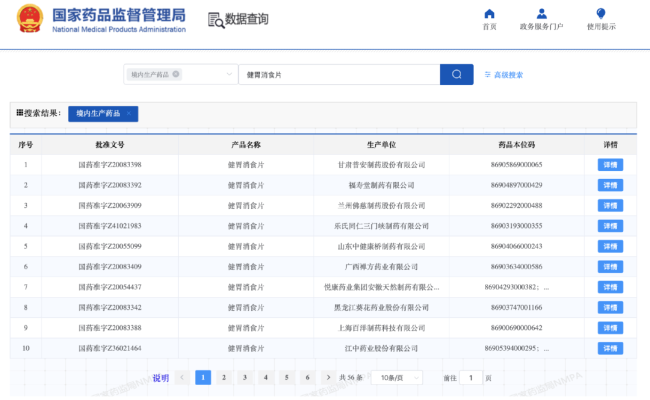Open 政务服务门户 user portal icon
Viewport: 650px width, 400px height.
[x=541, y=14]
